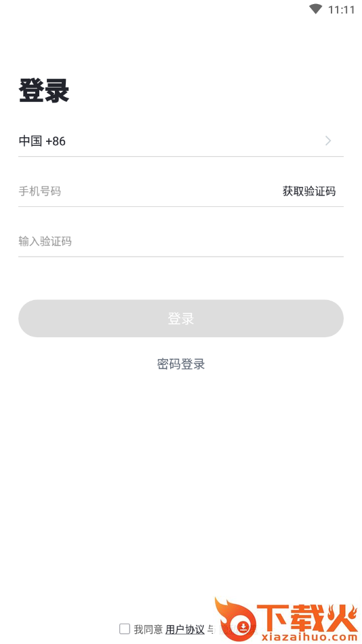The image size is (362, 644).
Task: Focus the 手机号码 phone number field
Action: [148, 191]
